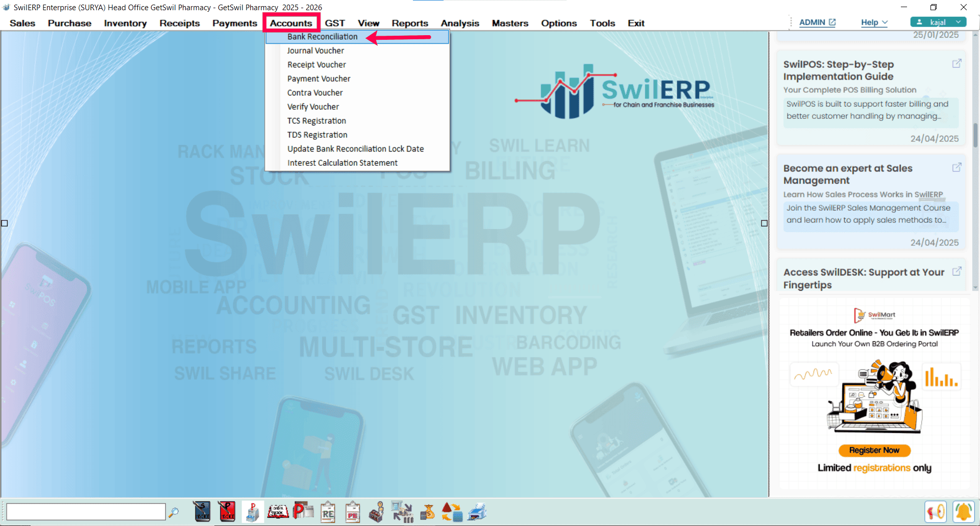Open the red P invoice icon
The height and width of the screenshot is (526, 980).
point(227,512)
